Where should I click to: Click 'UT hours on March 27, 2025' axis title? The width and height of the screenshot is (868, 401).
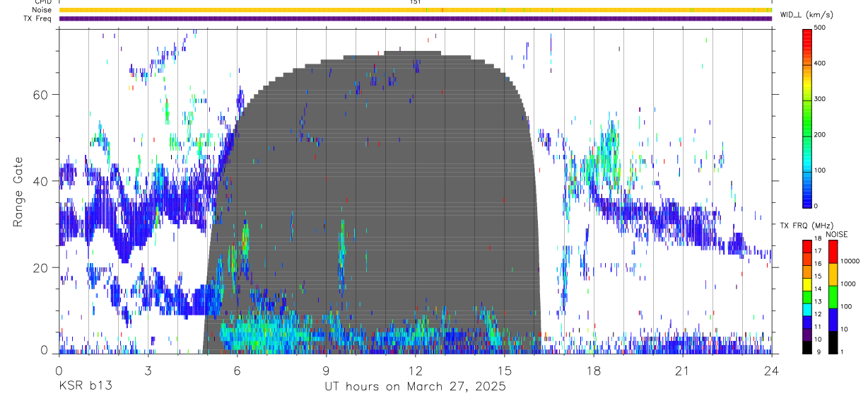[x=415, y=387]
